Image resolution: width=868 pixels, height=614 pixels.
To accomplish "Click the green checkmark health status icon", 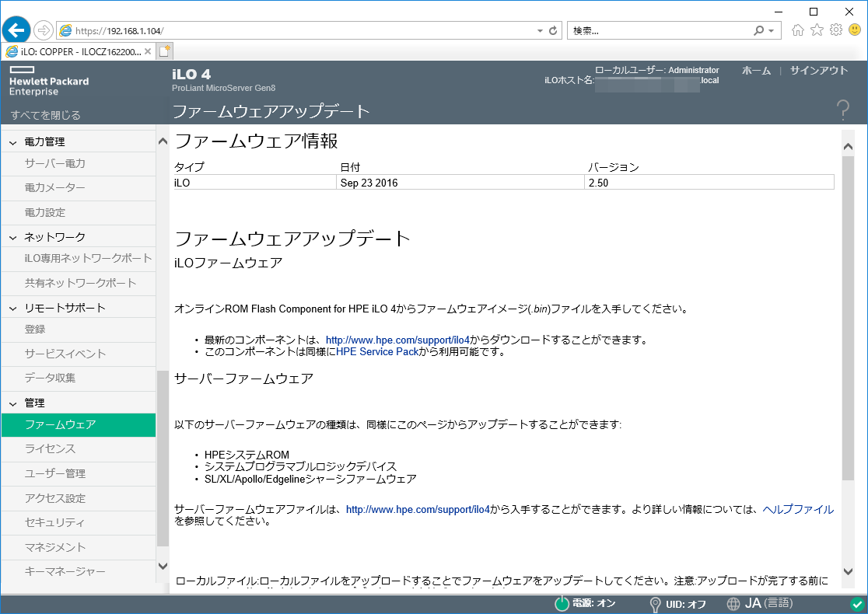I will [x=856, y=605].
